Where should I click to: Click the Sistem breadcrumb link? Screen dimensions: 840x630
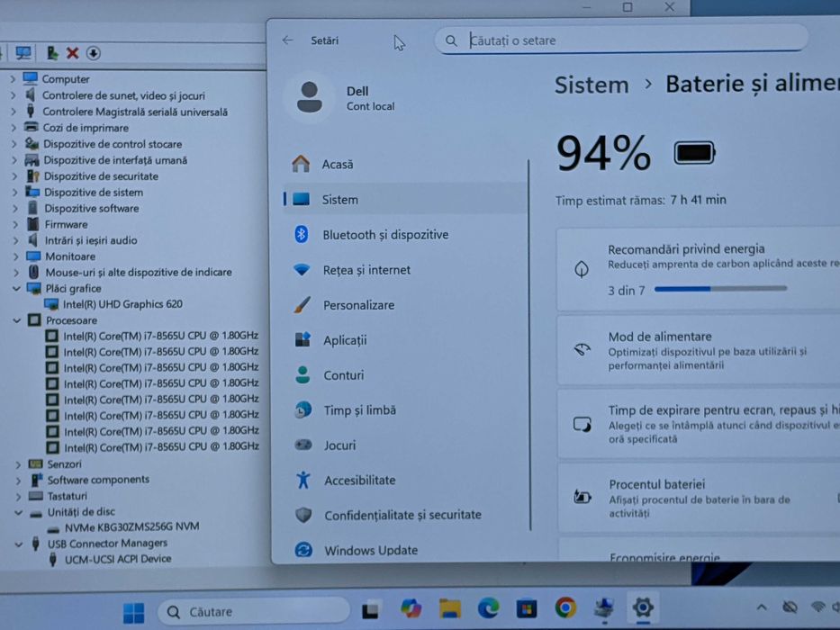pos(592,85)
